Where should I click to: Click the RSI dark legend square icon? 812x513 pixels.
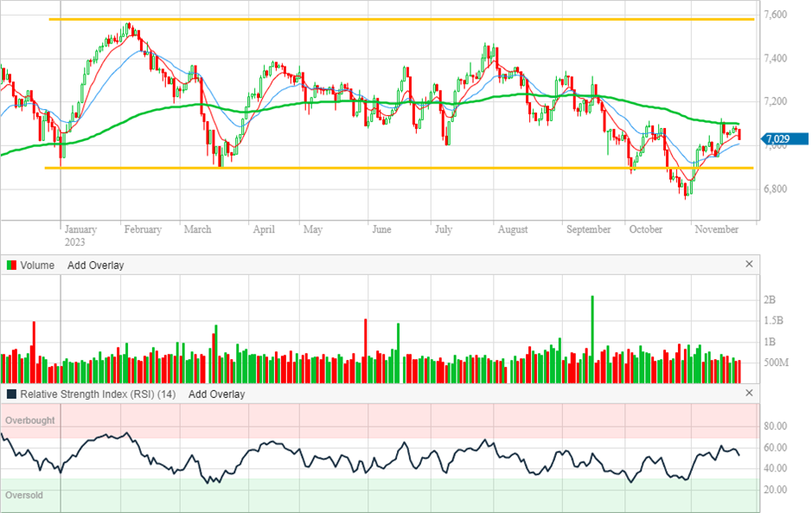pyautogui.click(x=11, y=394)
